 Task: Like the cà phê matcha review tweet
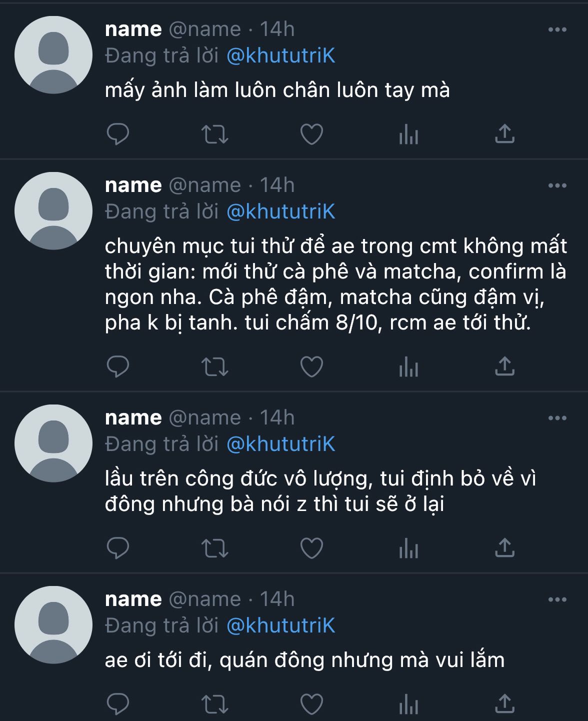pos(311,366)
